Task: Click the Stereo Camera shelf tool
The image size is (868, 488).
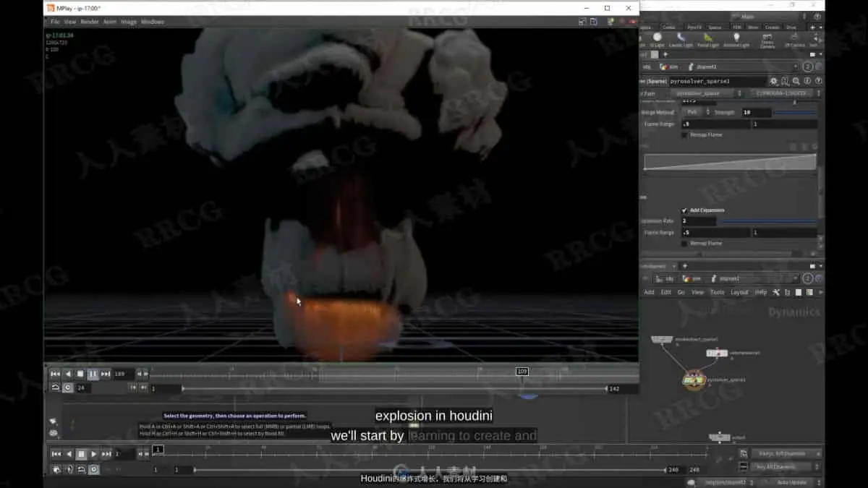Action: [767, 40]
